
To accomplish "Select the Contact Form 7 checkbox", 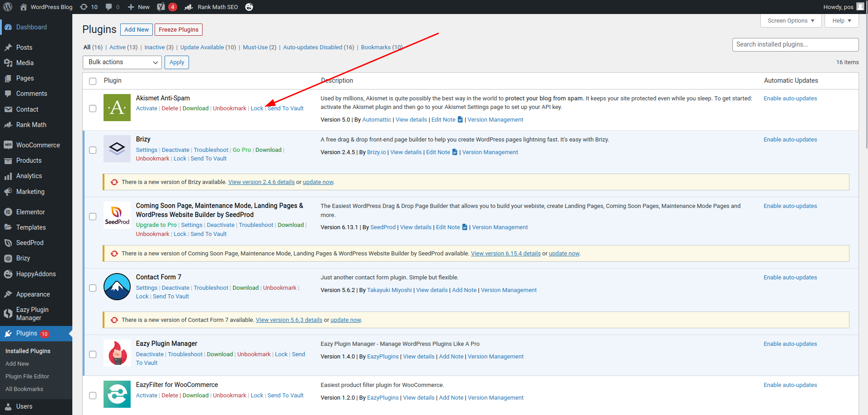I will point(93,288).
